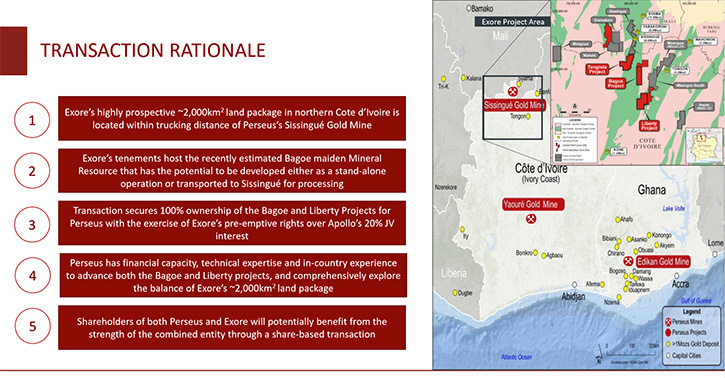Click the Bamako capital city marker
725x378 pixels.
pyautogui.click(x=468, y=8)
